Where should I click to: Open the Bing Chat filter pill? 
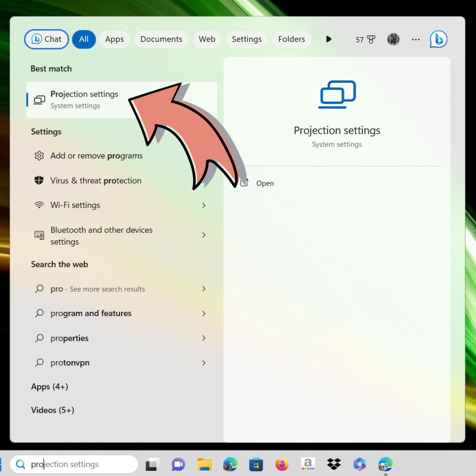(47, 39)
